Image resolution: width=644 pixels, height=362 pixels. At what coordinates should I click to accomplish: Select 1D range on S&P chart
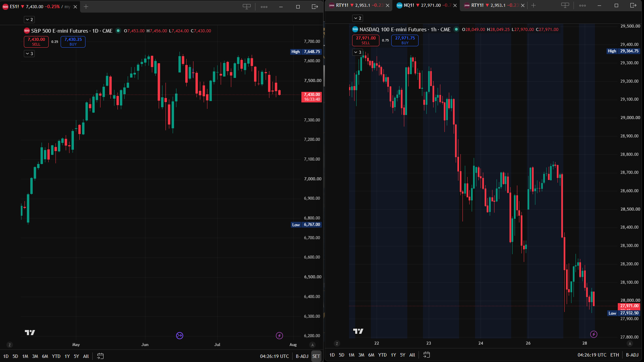point(6,356)
